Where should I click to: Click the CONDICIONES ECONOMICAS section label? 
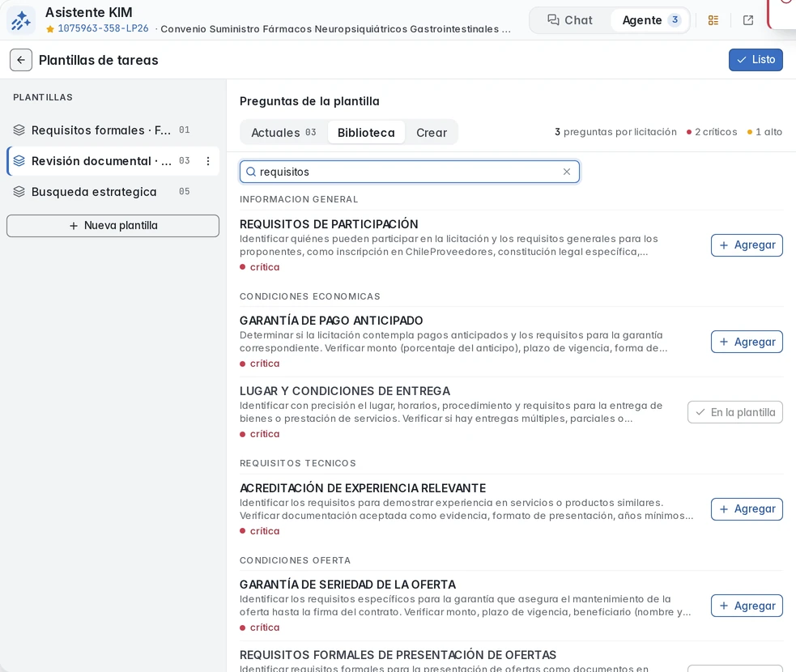point(309,296)
